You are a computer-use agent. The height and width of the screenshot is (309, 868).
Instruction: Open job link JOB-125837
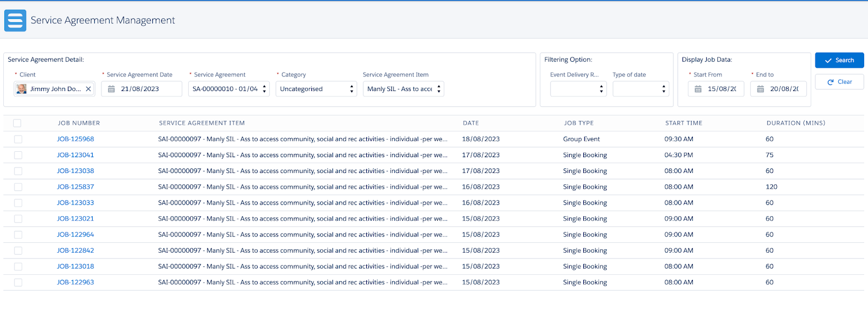click(x=75, y=187)
